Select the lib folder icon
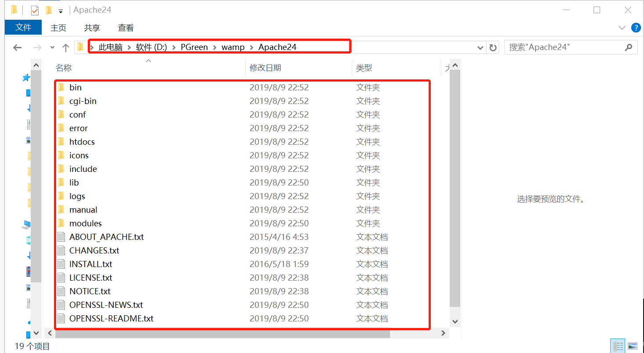The height and width of the screenshot is (353, 644). click(61, 182)
